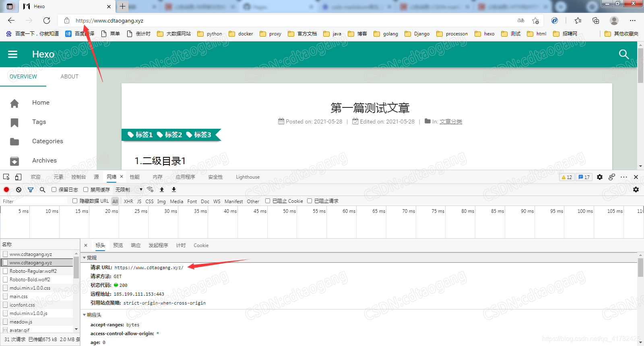Open the Preview tab of request
644x346 pixels.
click(118, 245)
